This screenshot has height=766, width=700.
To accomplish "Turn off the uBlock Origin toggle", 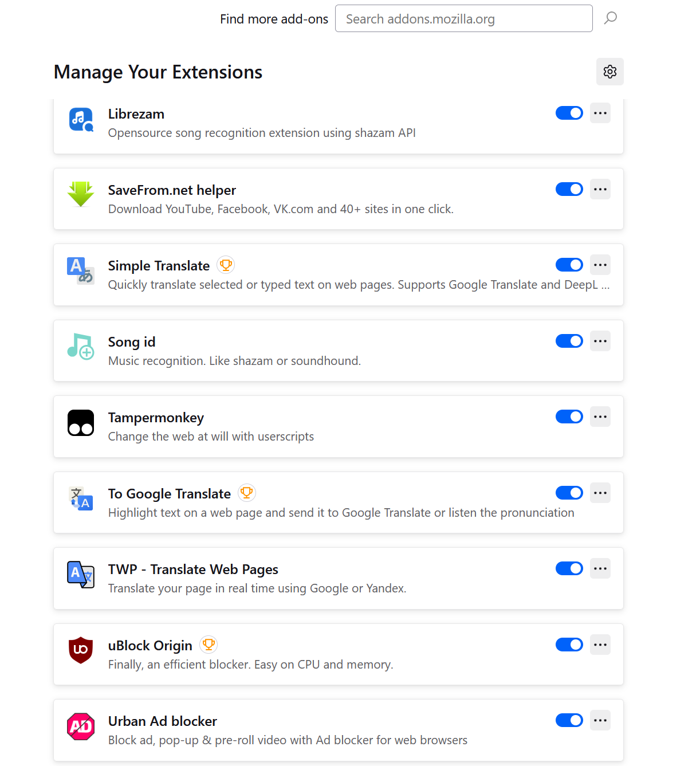I will [x=569, y=645].
